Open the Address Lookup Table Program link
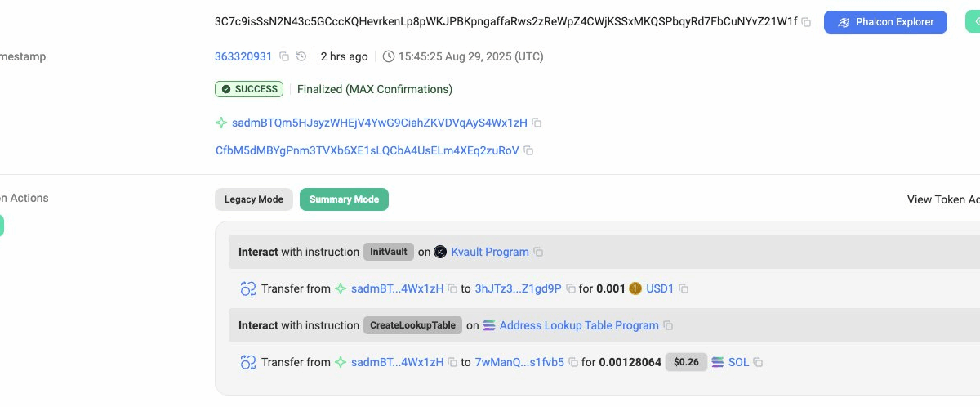Screen dimensions: 980x407 point(578,325)
